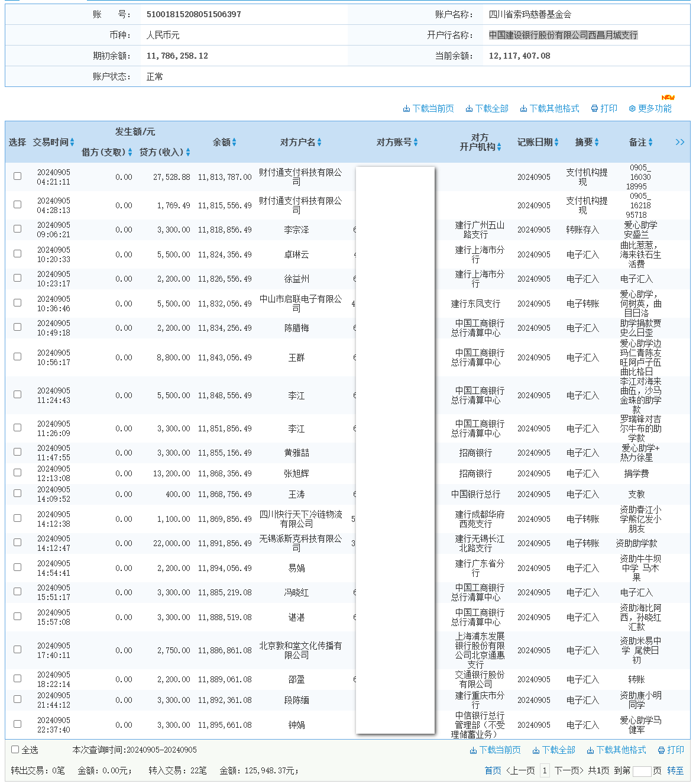Sort by 摘要 column arrows

tap(597, 142)
